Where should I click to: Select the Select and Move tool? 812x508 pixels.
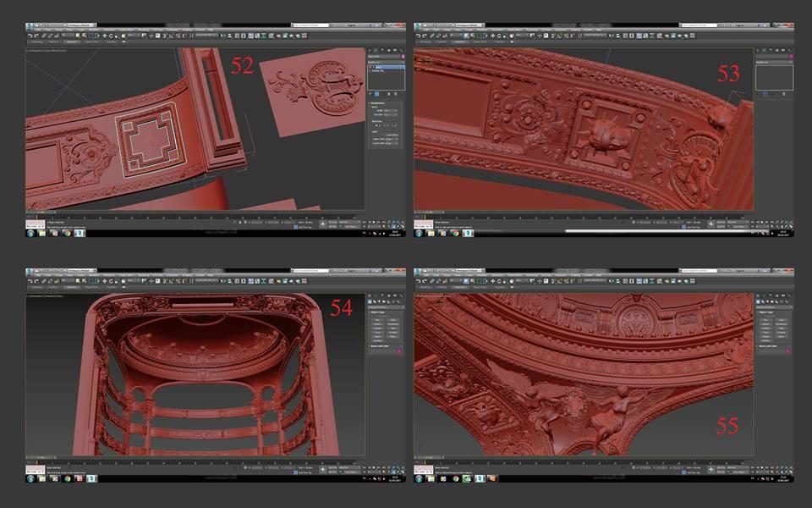pos(104,36)
